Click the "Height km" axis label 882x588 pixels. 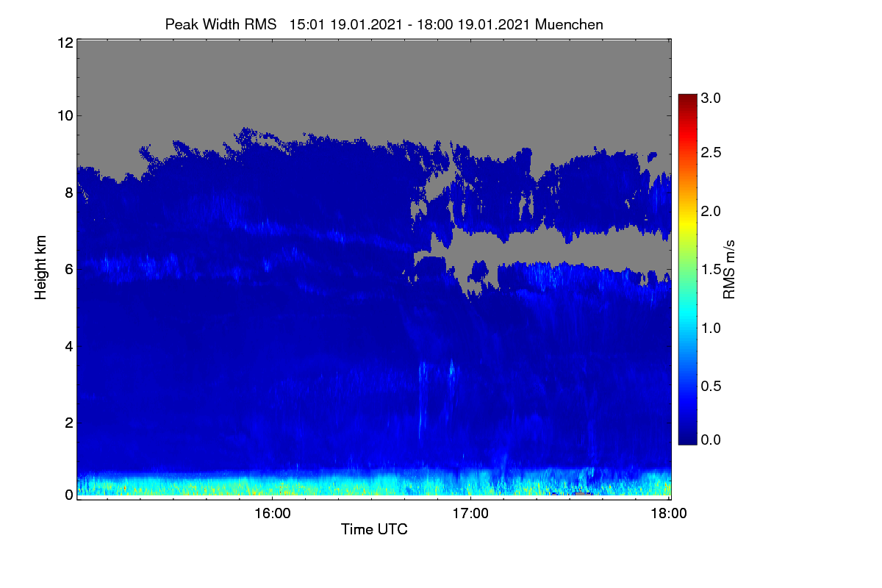[41, 268]
